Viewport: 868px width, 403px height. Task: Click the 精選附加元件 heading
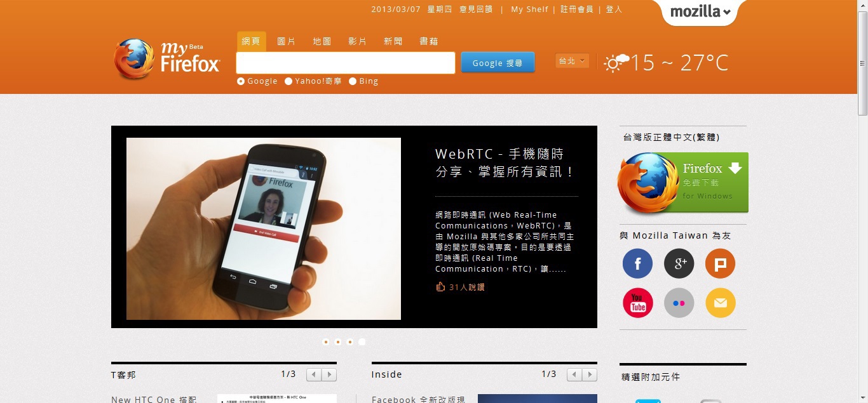(x=651, y=377)
